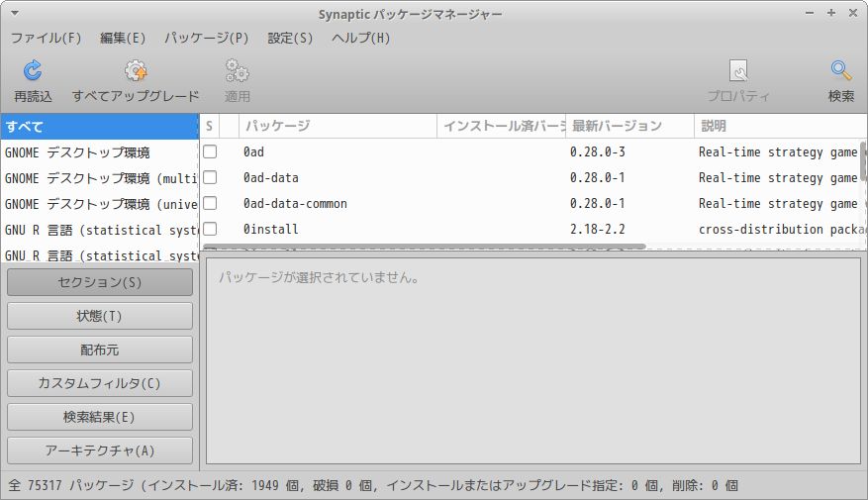Image resolution: width=868 pixels, height=500 pixels.
Task: Select the 0install package name
Action: [x=271, y=230]
